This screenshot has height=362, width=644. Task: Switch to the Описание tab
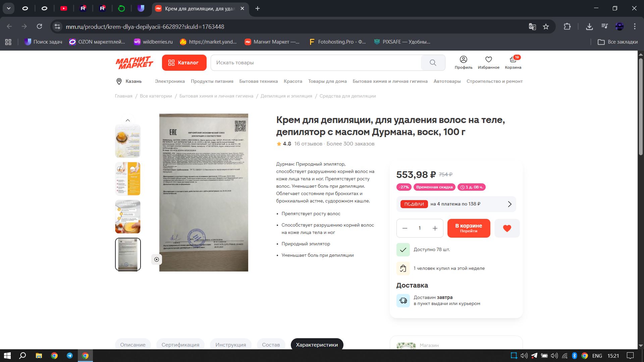pos(133,345)
